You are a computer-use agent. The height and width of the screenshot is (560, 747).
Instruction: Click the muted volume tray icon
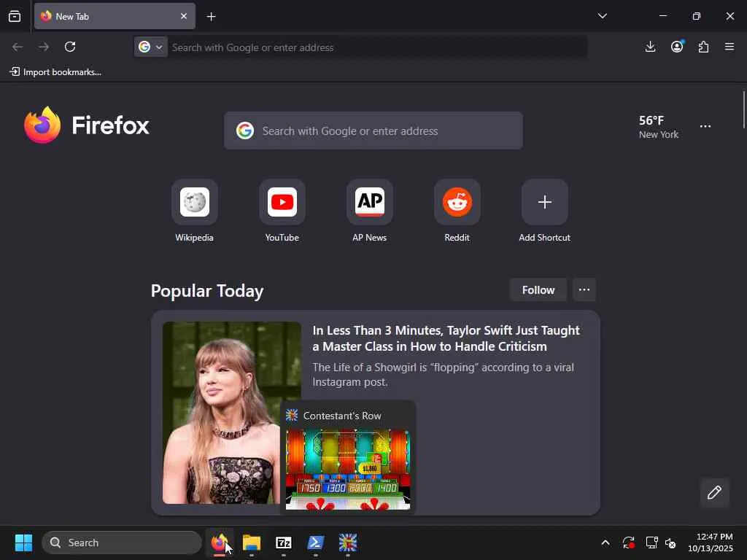(x=671, y=542)
